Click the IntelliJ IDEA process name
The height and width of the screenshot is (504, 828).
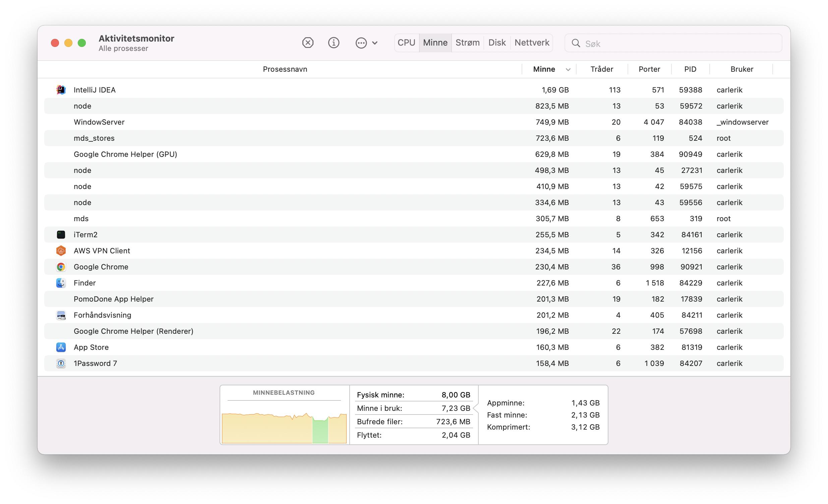click(95, 90)
